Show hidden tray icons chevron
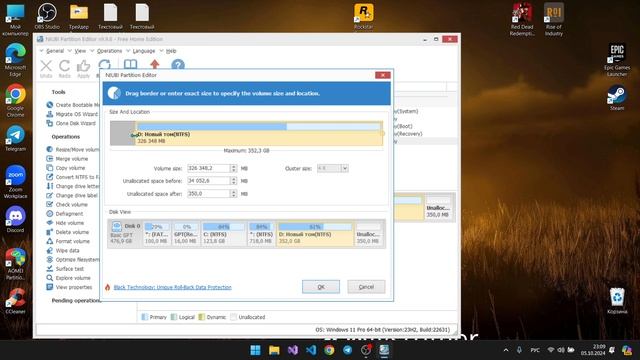640x360 pixels. pos(506,350)
